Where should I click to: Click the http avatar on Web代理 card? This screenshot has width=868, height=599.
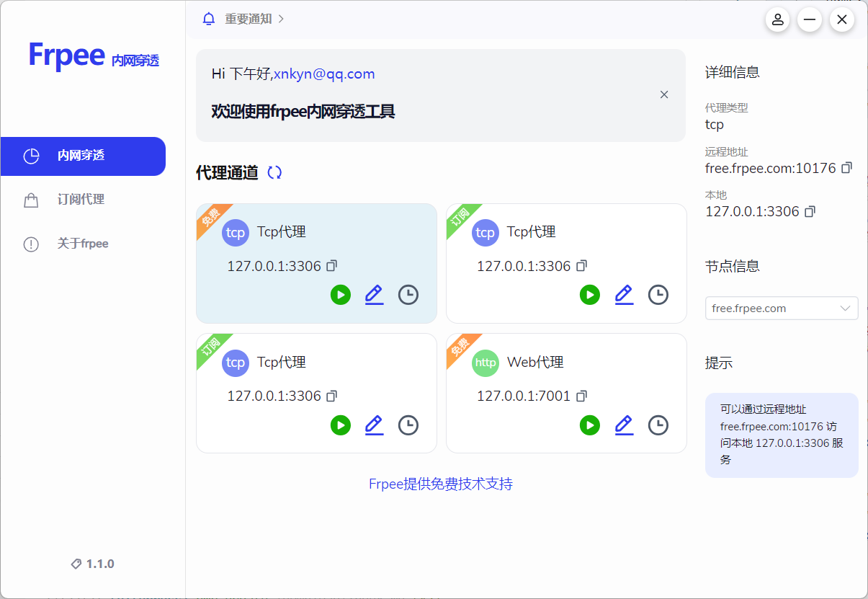tap(486, 363)
